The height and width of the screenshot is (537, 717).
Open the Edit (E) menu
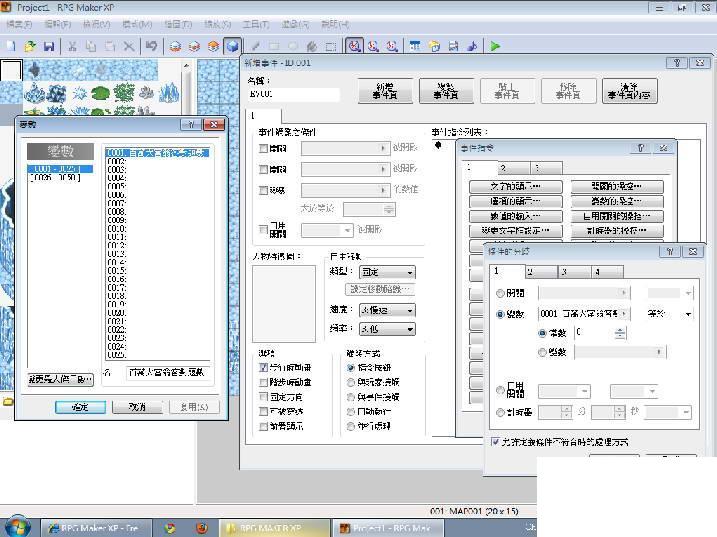57,24
